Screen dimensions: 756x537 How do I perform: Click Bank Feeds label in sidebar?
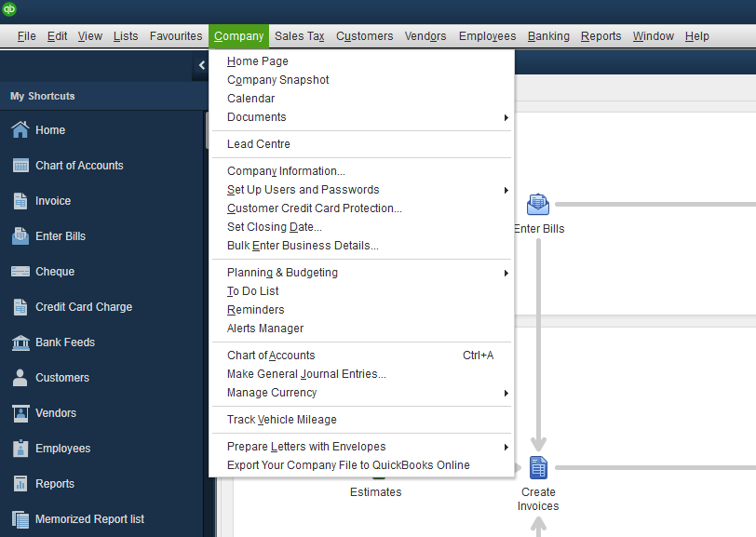click(65, 342)
